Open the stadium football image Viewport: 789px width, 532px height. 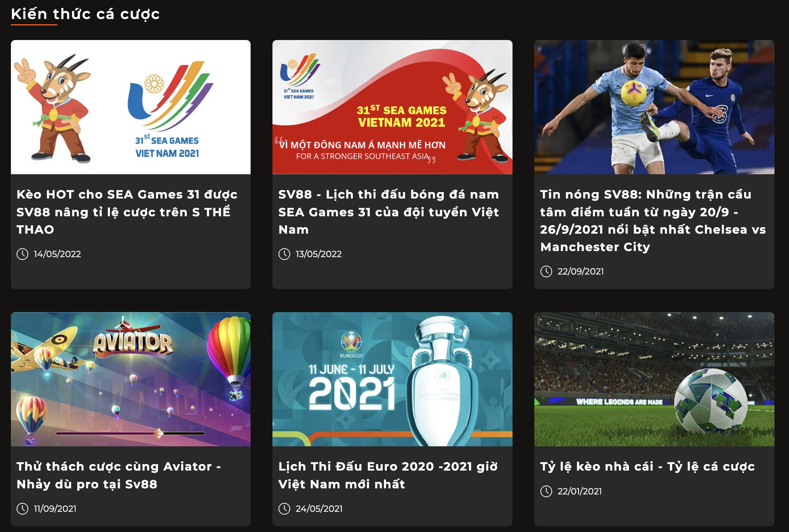(654, 379)
